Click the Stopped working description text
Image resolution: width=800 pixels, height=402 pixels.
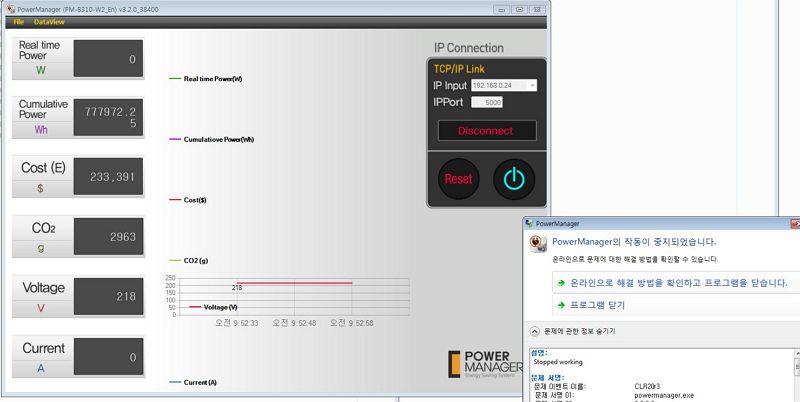pyautogui.click(x=558, y=362)
